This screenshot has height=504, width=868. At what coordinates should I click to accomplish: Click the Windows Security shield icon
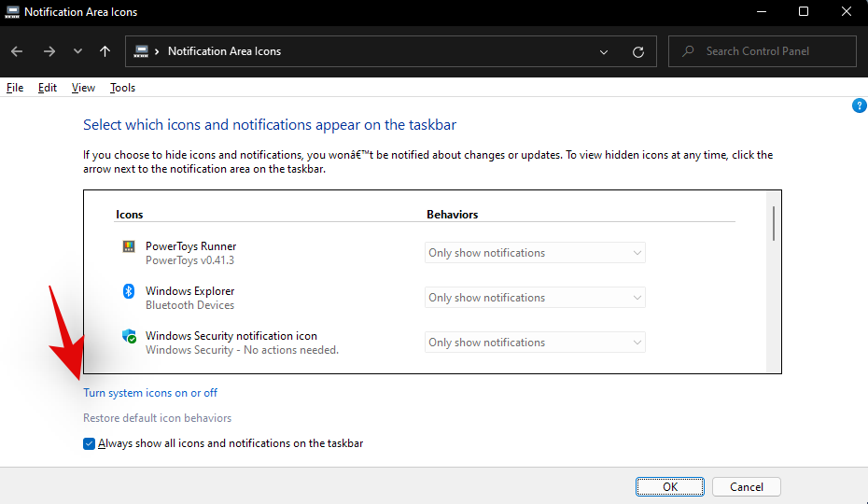(130, 336)
